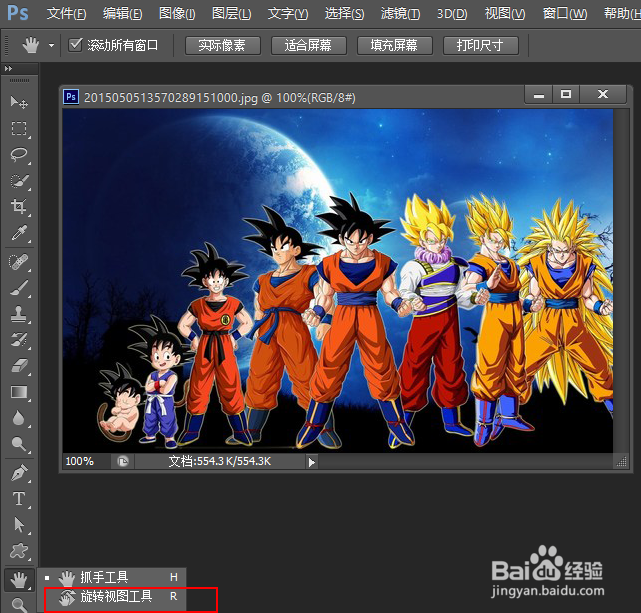641x613 pixels.
Task: Open the 文件(F) menu
Action: point(66,14)
